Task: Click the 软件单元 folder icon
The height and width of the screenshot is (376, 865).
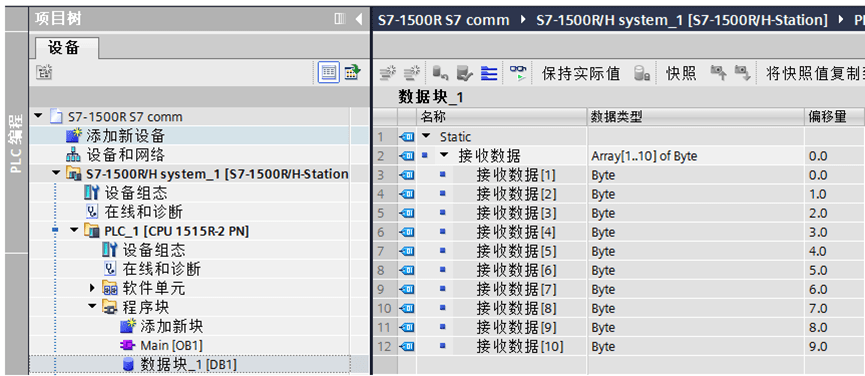Action: pyautogui.click(x=110, y=288)
